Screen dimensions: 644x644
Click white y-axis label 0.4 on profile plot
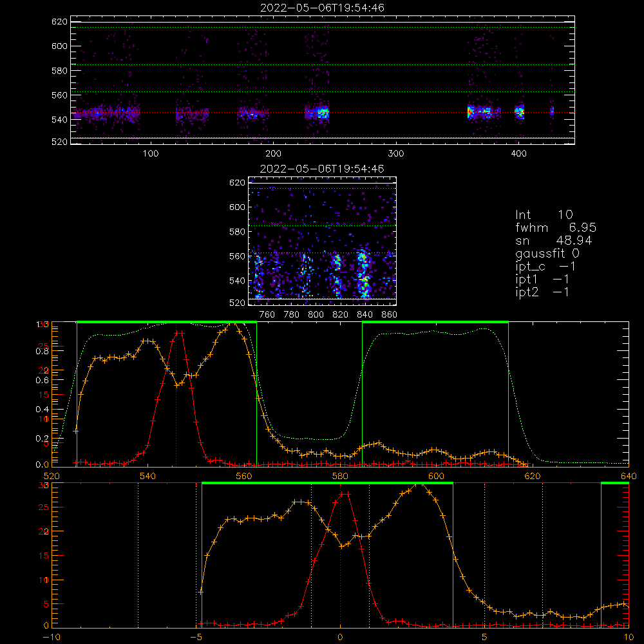click(x=43, y=409)
